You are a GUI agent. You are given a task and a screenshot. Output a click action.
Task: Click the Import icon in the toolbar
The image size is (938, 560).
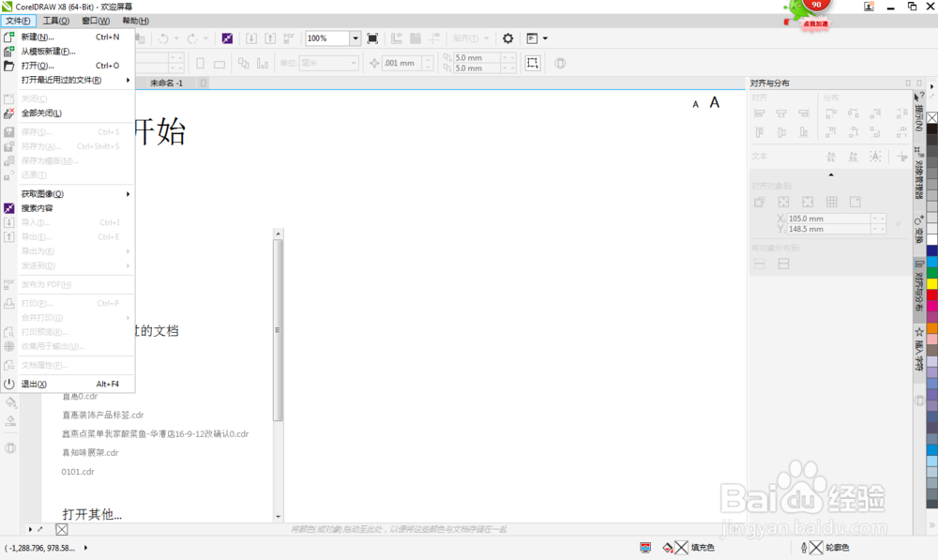click(251, 38)
